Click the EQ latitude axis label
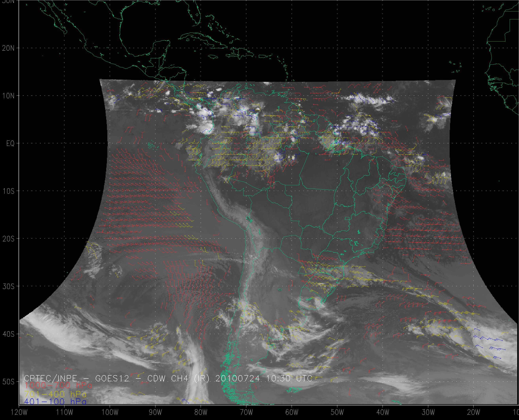 [x=10, y=144]
